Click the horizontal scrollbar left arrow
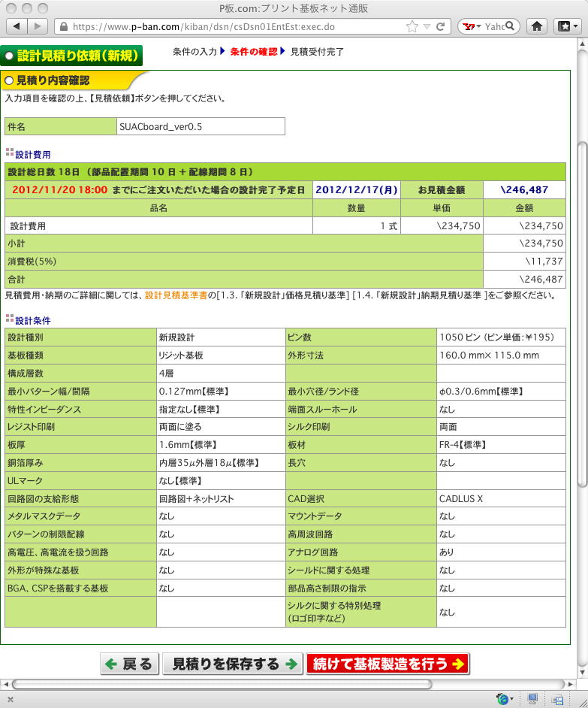The height and width of the screenshot is (708, 588). click(x=5, y=684)
